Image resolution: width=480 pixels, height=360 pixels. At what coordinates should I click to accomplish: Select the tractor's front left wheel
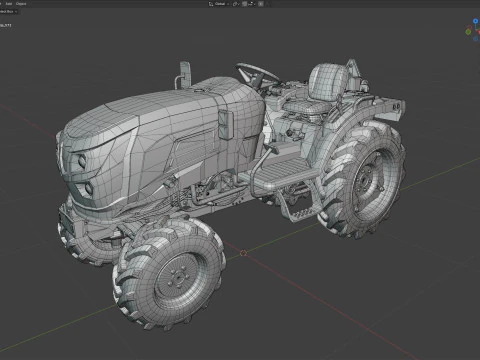tap(170, 273)
